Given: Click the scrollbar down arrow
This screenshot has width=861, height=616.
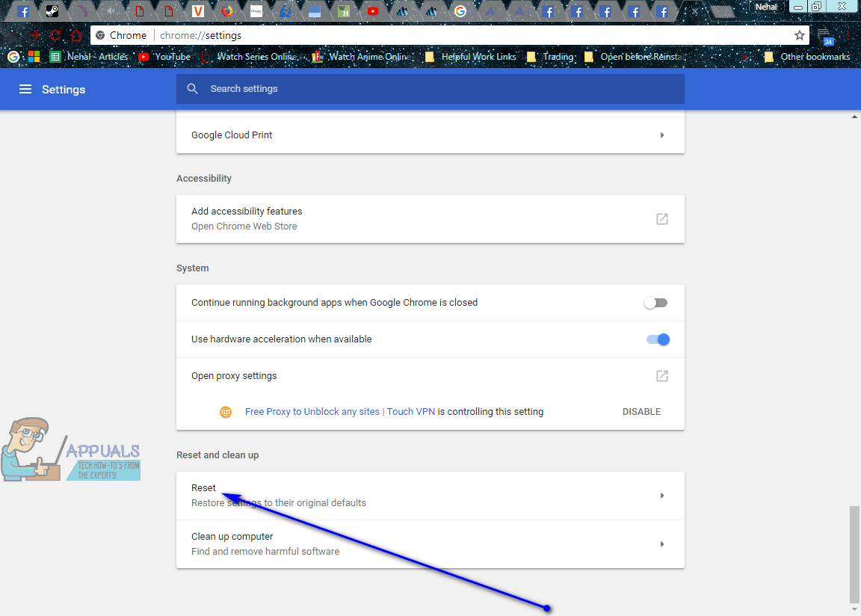Looking at the screenshot, I should (854, 610).
